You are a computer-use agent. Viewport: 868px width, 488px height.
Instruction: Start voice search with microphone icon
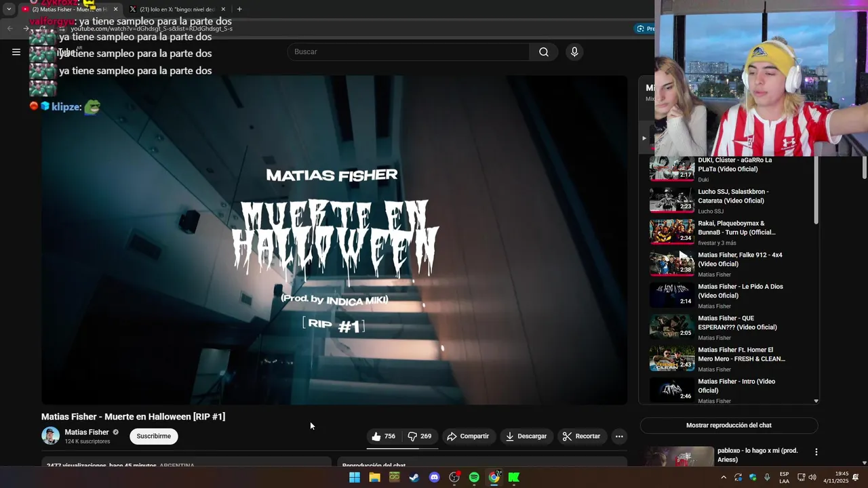click(x=574, y=52)
